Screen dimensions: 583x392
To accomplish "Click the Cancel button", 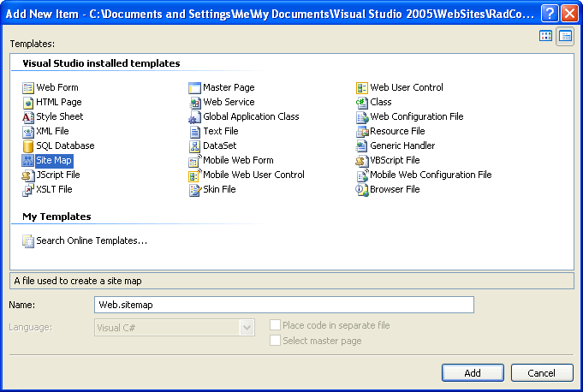I will tap(541, 373).
